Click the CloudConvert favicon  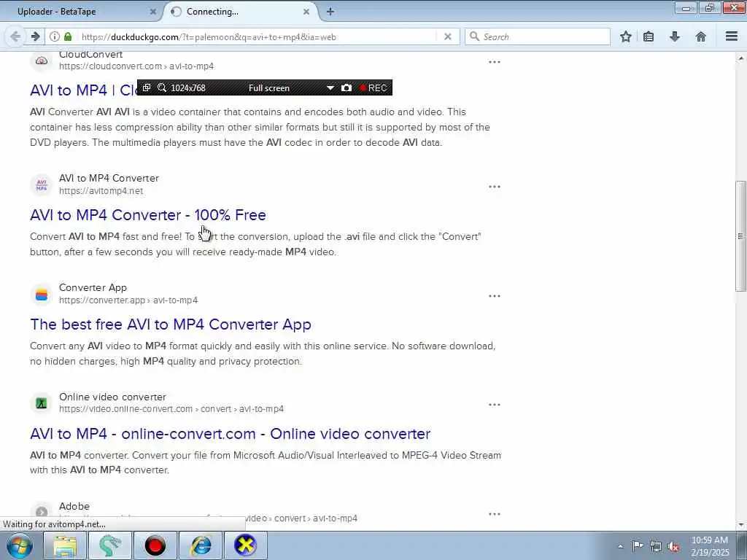(42, 61)
